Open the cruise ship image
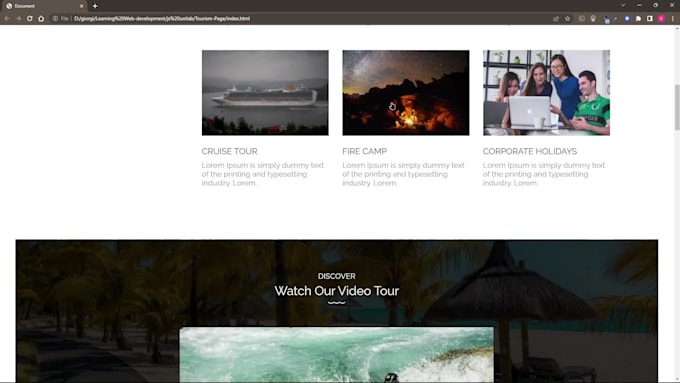680x383 pixels. (265, 93)
